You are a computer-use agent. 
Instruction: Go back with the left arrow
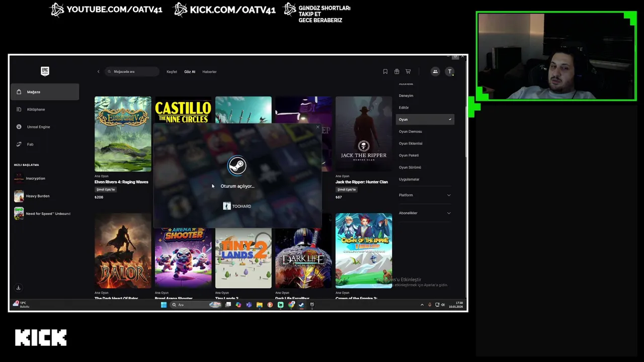(99, 71)
